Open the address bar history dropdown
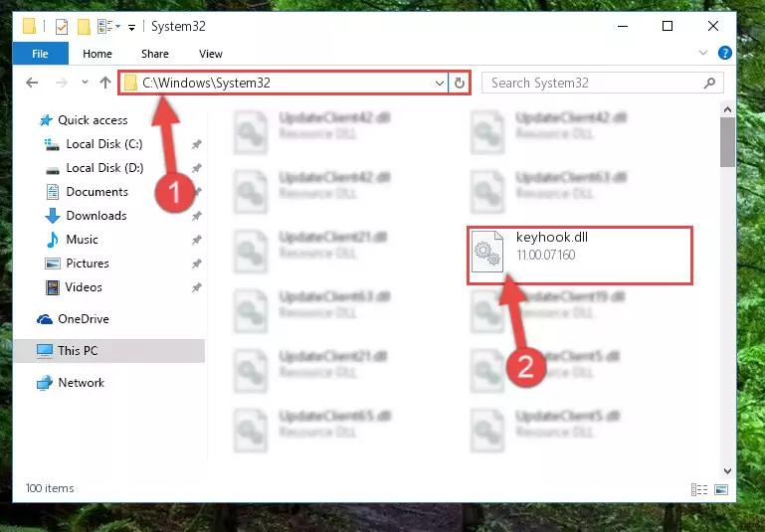Screen dimensions: 765x532 [x=439, y=83]
